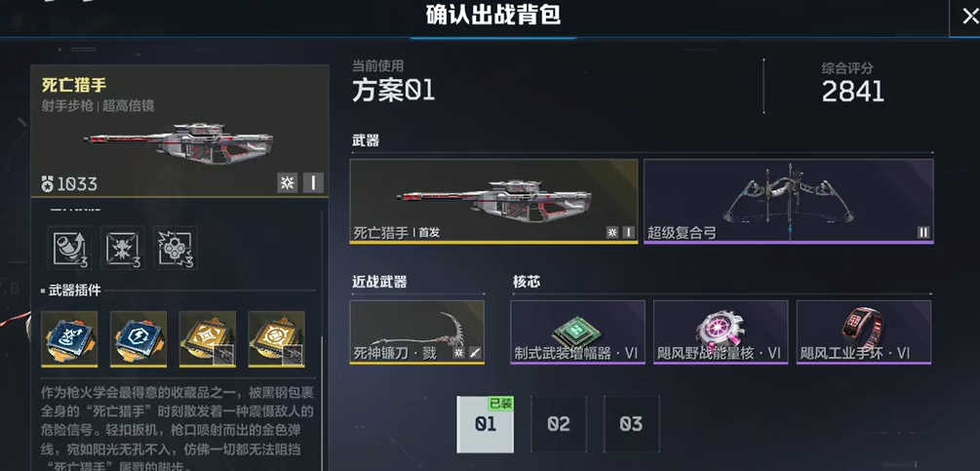The image size is (980, 471).
Task: Select the first blue weapon plugin chip
Action: [69, 338]
